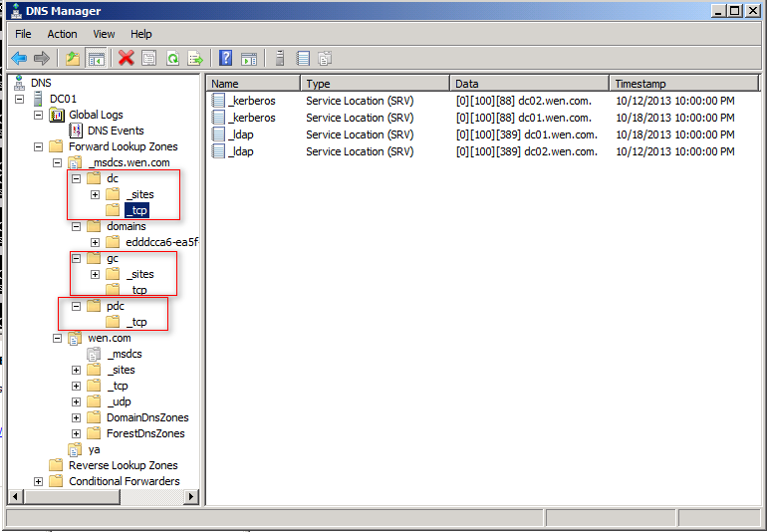Select the wen.com zone icon
The width and height of the screenshot is (767, 532).
click(x=75, y=338)
